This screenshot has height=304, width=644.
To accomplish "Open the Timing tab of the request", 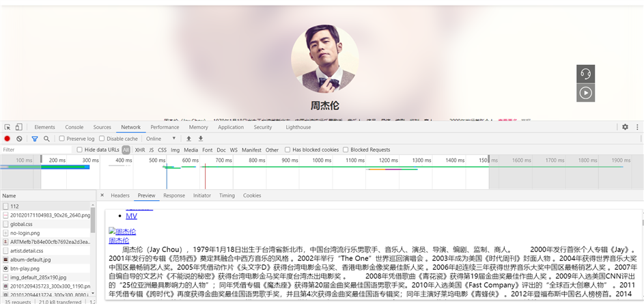I will point(227,195).
